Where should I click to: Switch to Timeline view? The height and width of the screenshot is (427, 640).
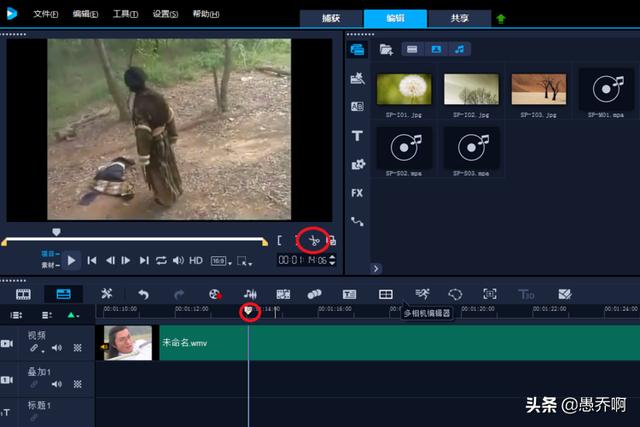pyautogui.click(x=63, y=294)
